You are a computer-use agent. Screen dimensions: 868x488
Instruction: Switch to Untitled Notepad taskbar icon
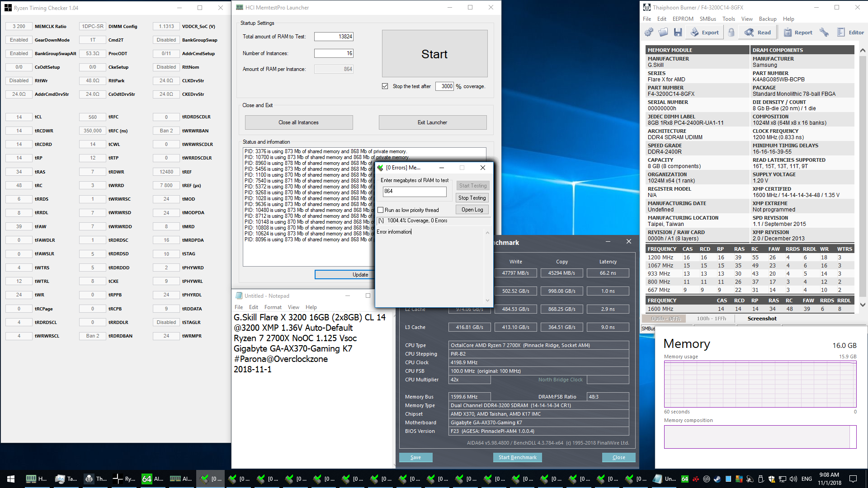[664, 479]
